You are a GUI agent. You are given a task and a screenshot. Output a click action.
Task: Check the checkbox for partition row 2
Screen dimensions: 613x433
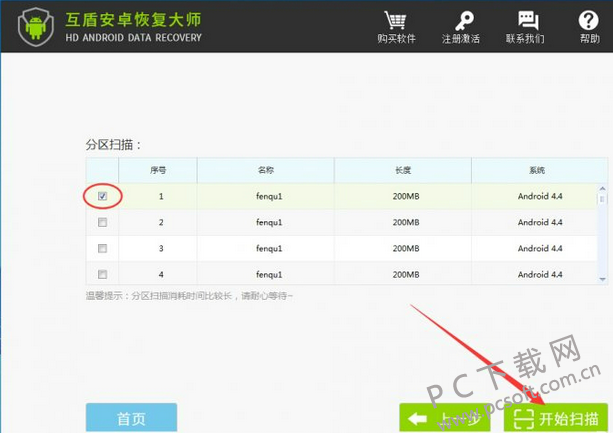102,222
